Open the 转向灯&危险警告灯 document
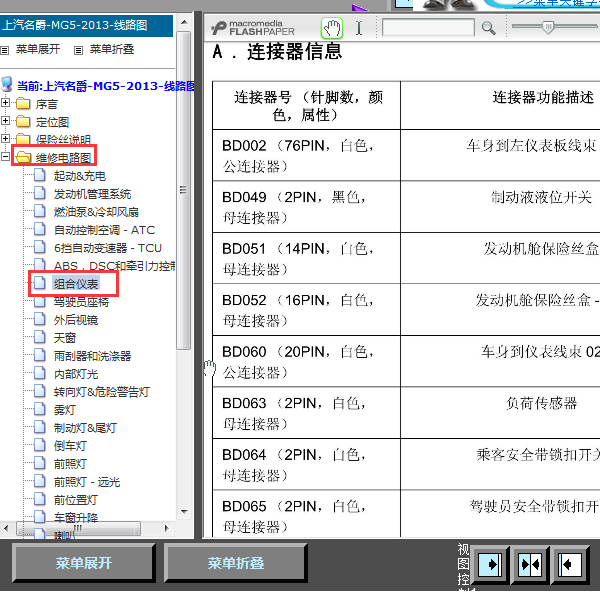This screenshot has height=592, width=600. 101,392
